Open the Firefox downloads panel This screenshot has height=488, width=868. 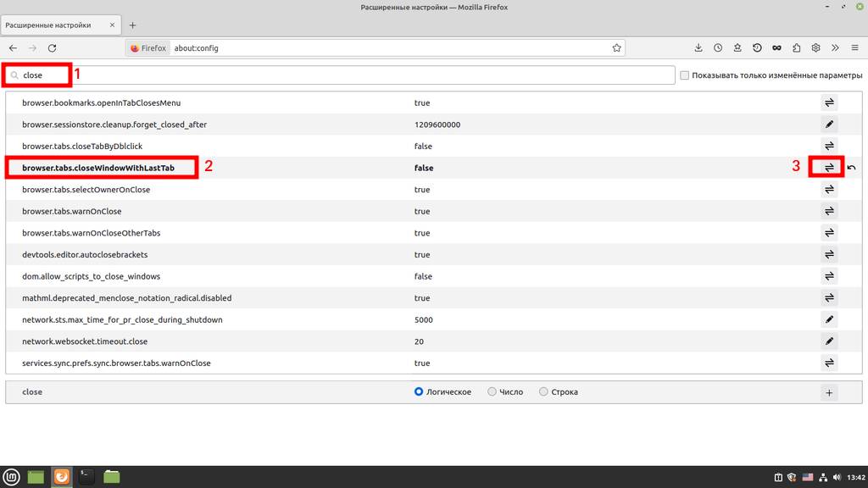click(698, 48)
